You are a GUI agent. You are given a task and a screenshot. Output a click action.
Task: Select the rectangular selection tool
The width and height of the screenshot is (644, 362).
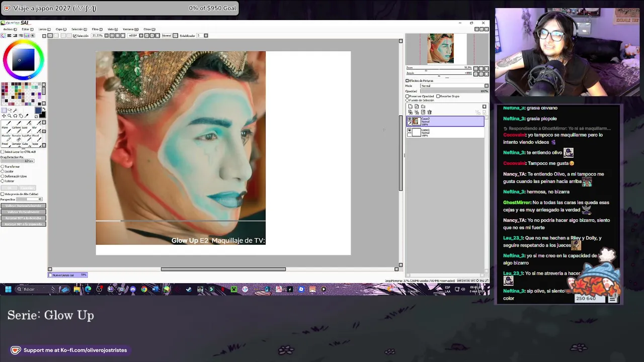coord(4,110)
